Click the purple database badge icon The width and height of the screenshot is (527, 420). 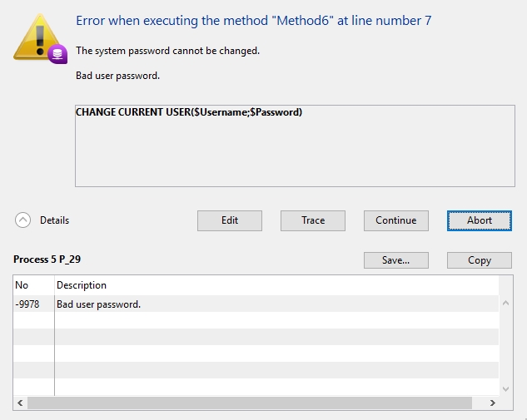[x=57, y=56]
